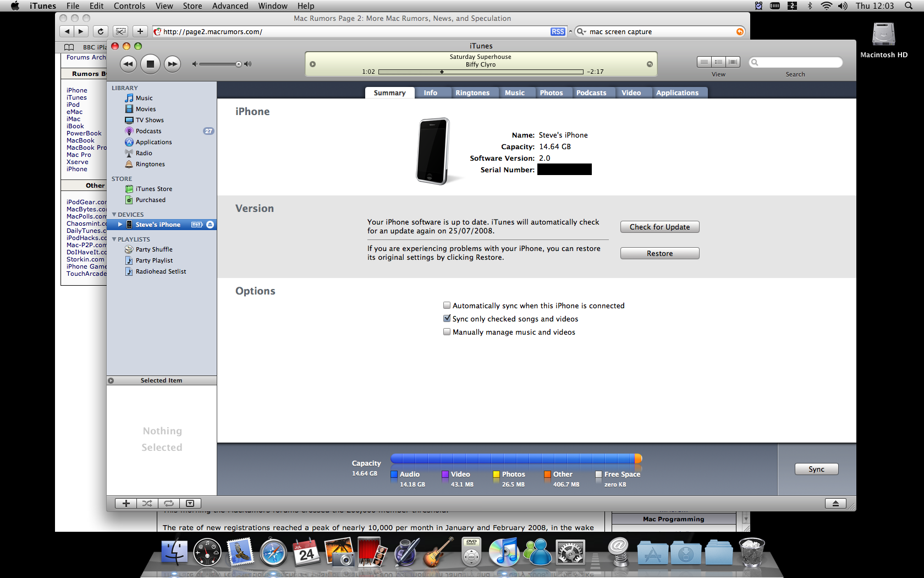The width and height of the screenshot is (924, 578).
Task: Switch to album grouped view
Action: pos(718,62)
